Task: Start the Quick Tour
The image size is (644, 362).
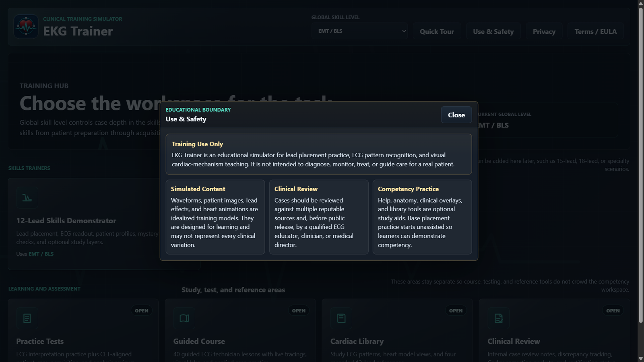Action: [437, 31]
